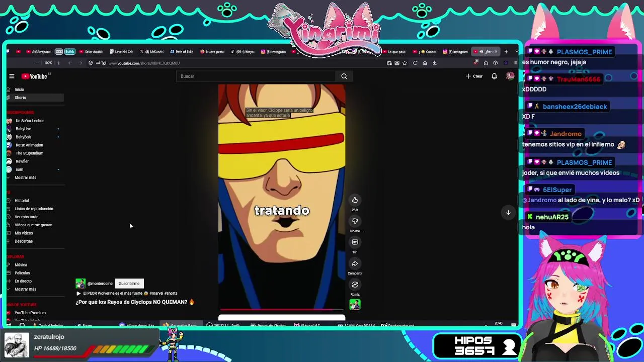Open Películas under Explorar
644x362 pixels.
point(22,273)
